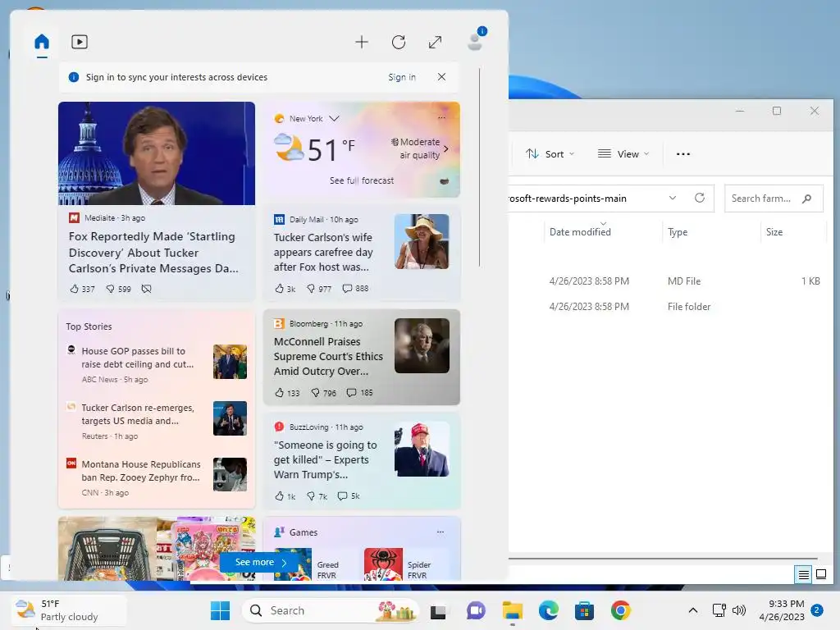Click the Sign in link

[x=402, y=77]
